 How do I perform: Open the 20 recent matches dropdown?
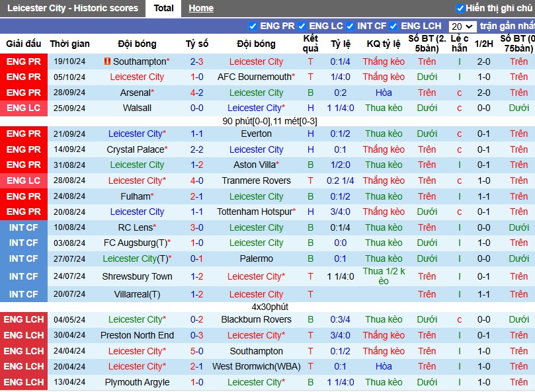coord(462,26)
